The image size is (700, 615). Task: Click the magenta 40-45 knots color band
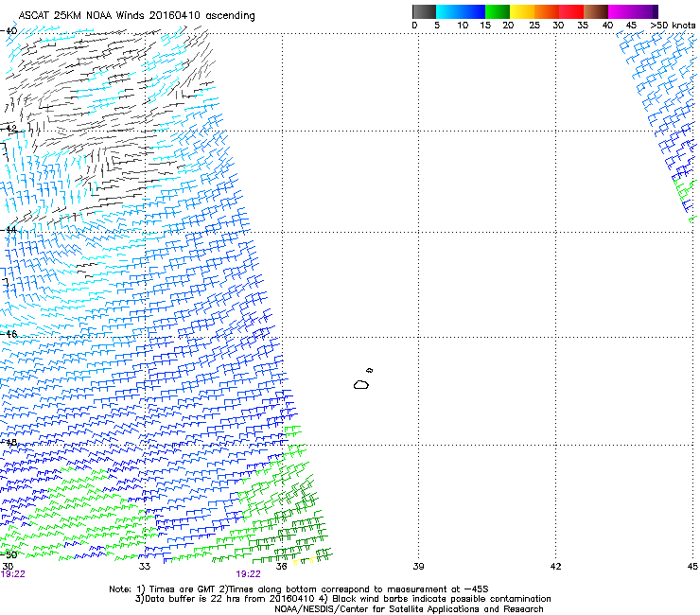621,11
